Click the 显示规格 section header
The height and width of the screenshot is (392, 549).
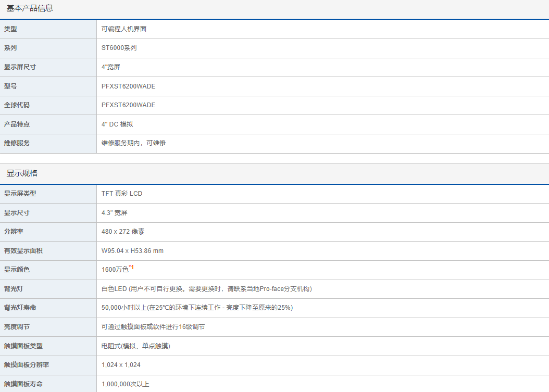[22, 173]
